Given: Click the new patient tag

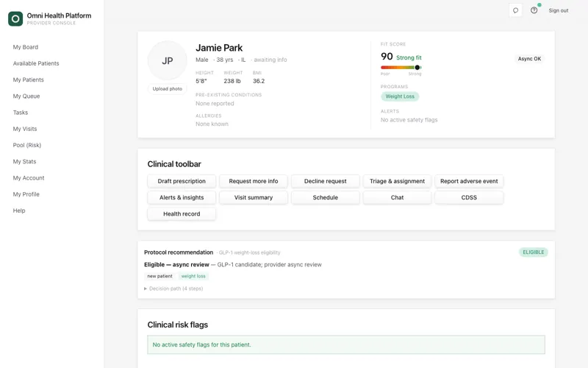Looking at the screenshot, I should pos(159,277).
